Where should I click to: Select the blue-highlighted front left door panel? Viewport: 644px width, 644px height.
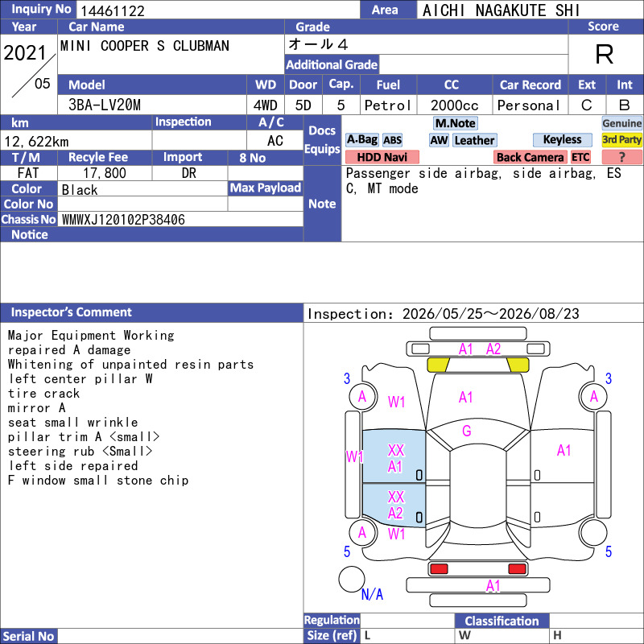tap(394, 456)
